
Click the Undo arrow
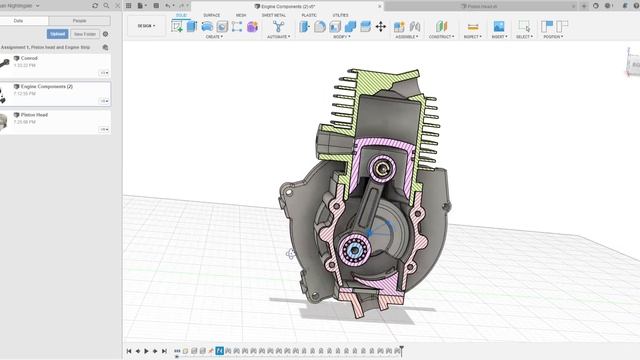pyautogui.click(x=168, y=6)
